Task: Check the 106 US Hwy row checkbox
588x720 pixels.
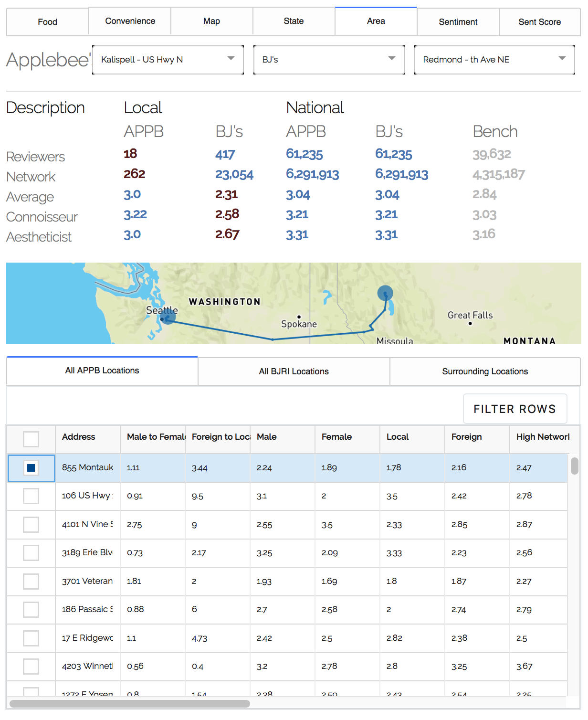Action: [x=31, y=496]
